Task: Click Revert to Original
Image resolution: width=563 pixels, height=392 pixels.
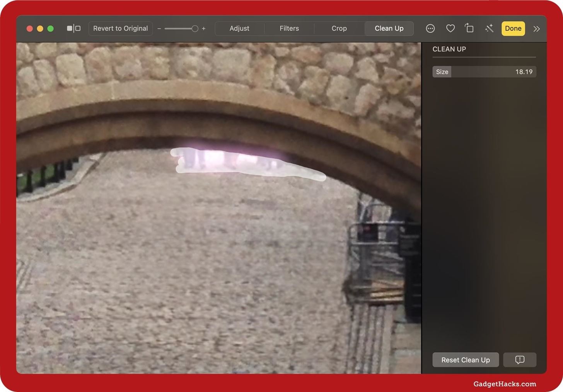Action: click(x=120, y=28)
